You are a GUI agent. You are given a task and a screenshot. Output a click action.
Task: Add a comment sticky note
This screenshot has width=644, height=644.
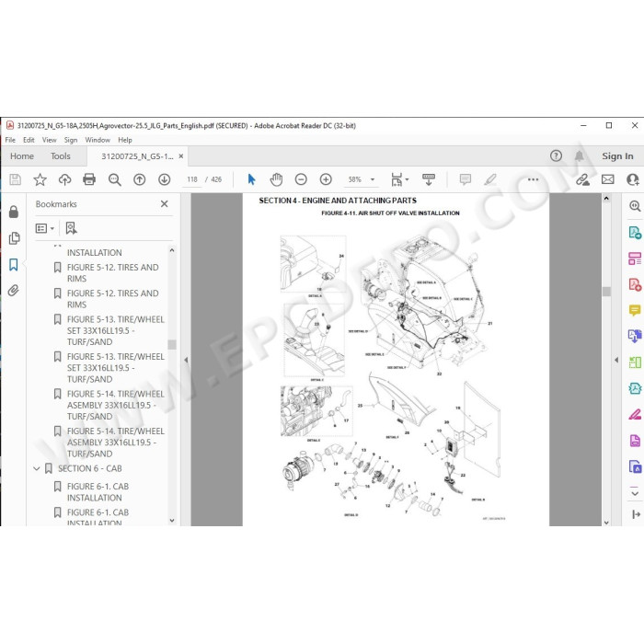(466, 179)
